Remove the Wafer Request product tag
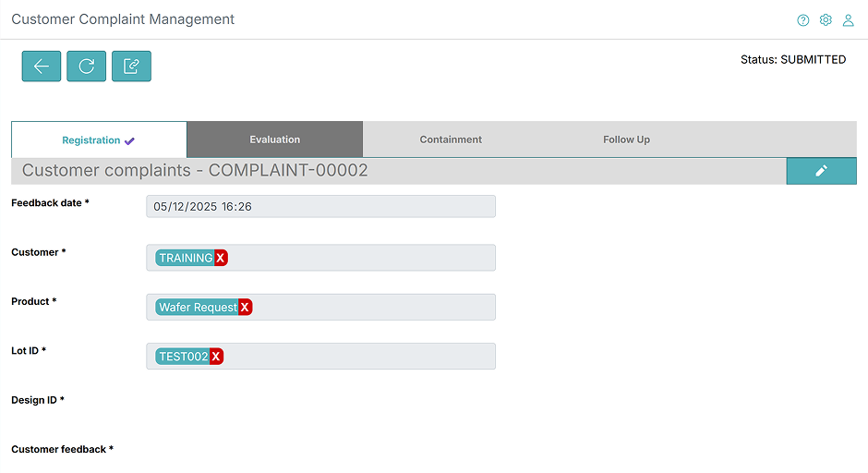868x473 pixels. point(245,308)
